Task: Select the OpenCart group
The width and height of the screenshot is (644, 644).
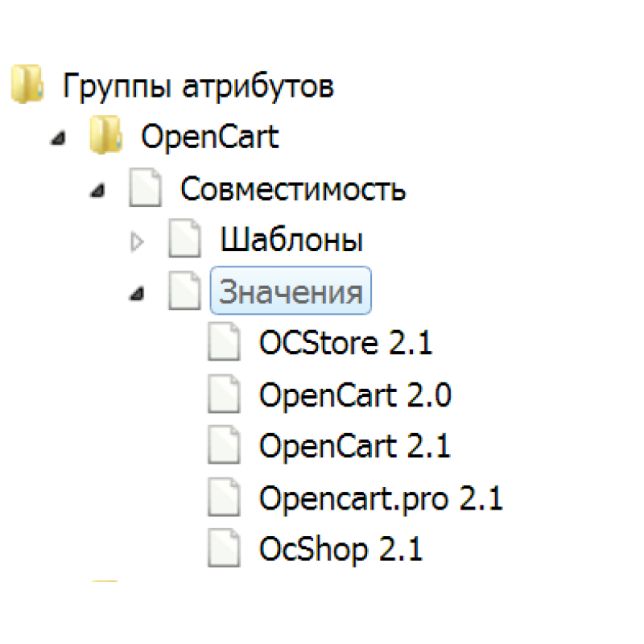Action: 210,136
